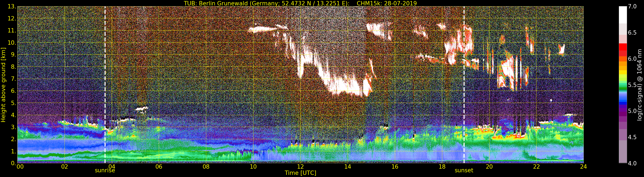
Task: Click the colorbar tick label '4.0'
Action: pos(632,163)
